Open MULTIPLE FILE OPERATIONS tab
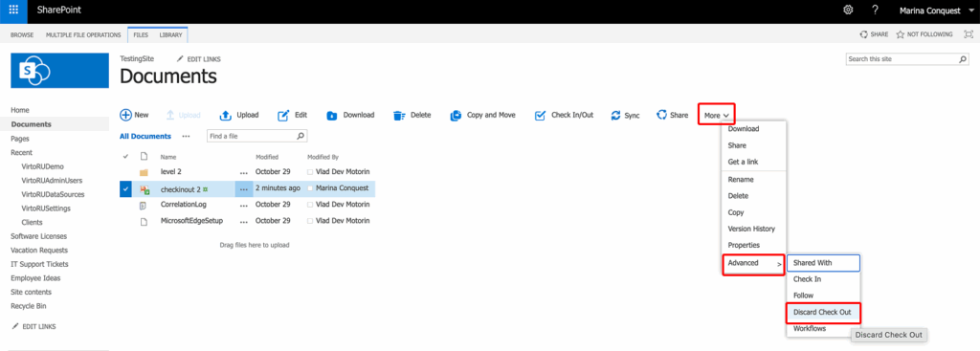This screenshot has height=351, width=980. tap(83, 35)
